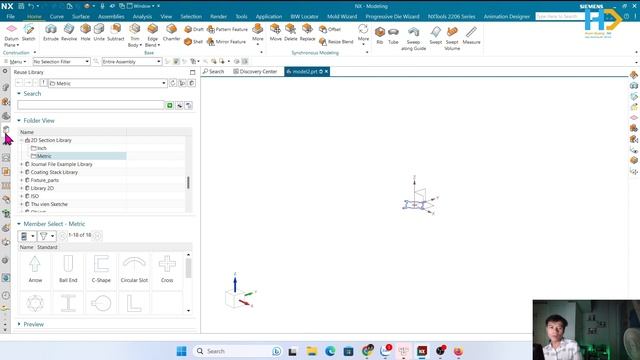Screen dimensions: 640x360
Task: Select the Datum Plane tool
Action: click(11, 35)
